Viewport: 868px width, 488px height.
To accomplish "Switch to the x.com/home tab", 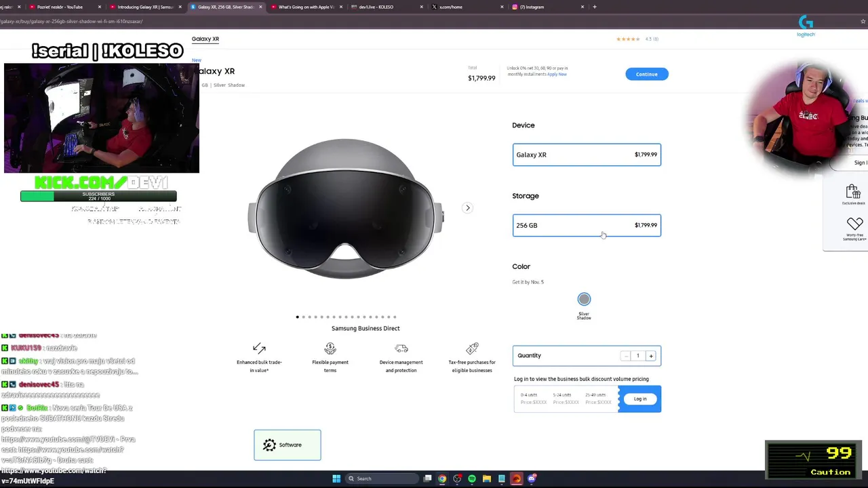I will [x=467, y=7].
